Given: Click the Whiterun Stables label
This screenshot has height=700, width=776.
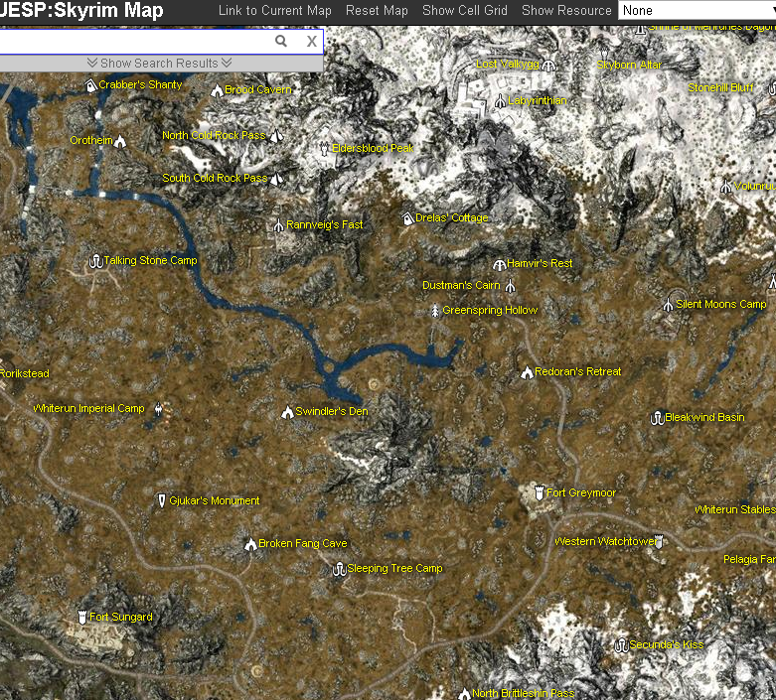Looking at the screenshot, I should tap(735, 509).
